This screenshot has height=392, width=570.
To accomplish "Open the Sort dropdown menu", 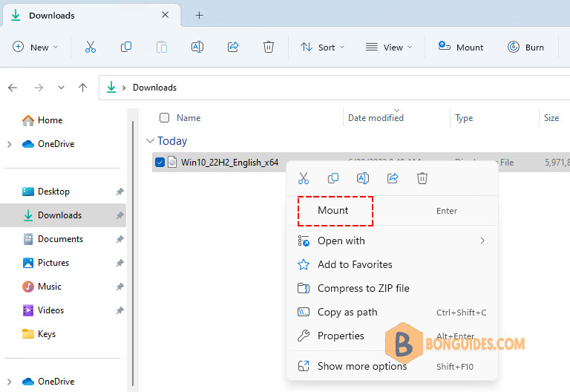I will click(322, 48).
